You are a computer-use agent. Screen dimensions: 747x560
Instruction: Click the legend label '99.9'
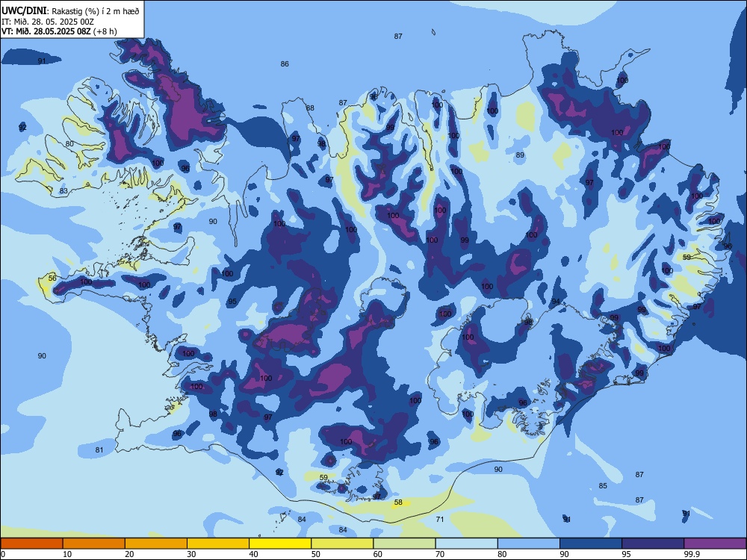coord(691,554)
